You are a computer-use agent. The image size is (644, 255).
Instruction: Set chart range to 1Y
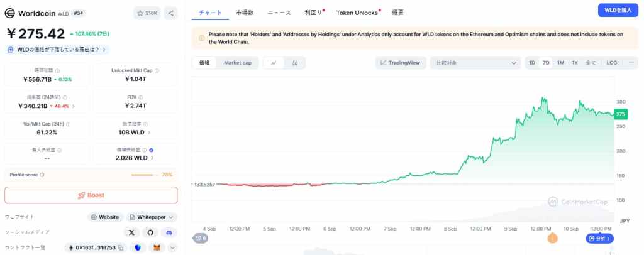click(x=575, y=63)
